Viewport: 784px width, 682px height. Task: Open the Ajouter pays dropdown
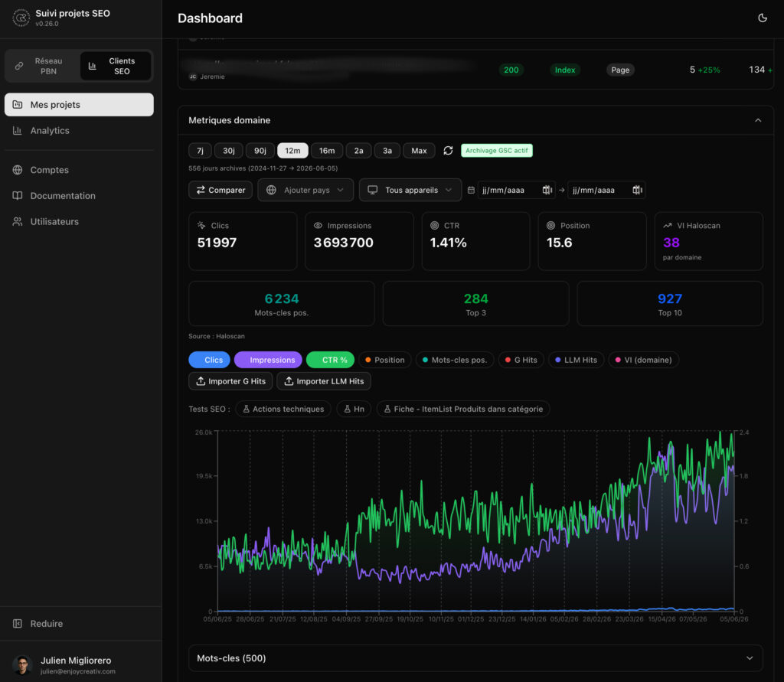coord(305,190)
